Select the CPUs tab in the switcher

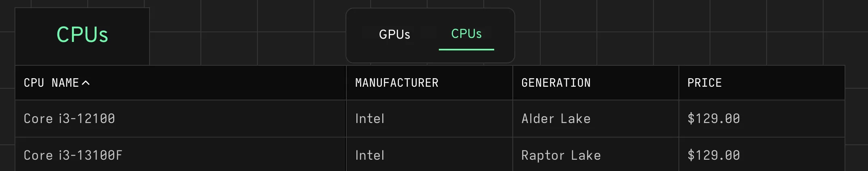466,34
